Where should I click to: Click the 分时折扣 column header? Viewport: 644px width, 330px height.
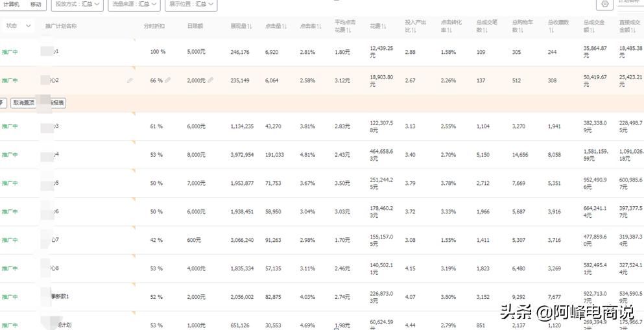[x=154, y=26]
